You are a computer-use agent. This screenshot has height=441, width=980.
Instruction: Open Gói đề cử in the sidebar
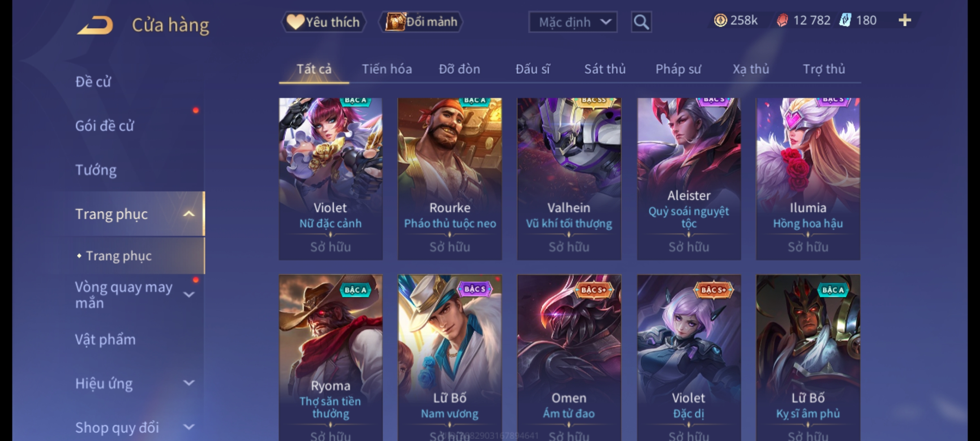(x=105, y=126)
